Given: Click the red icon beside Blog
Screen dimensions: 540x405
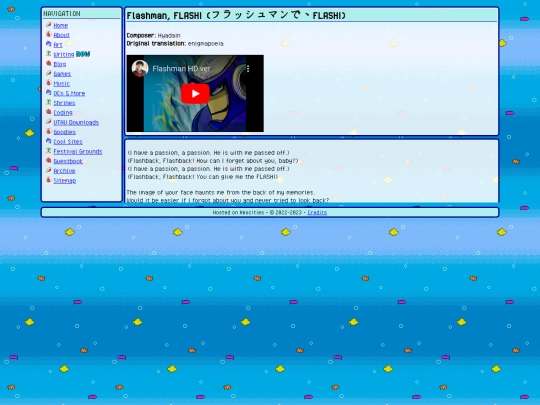Looking at the screenshot, I should (49, 63).
